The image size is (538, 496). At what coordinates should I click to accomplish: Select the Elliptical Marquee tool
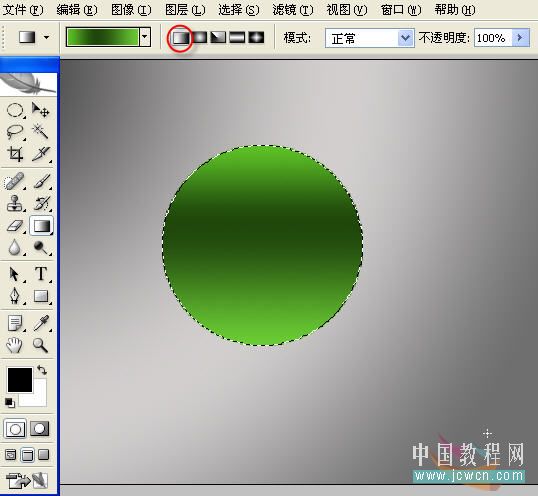click(x=15, y=110)
